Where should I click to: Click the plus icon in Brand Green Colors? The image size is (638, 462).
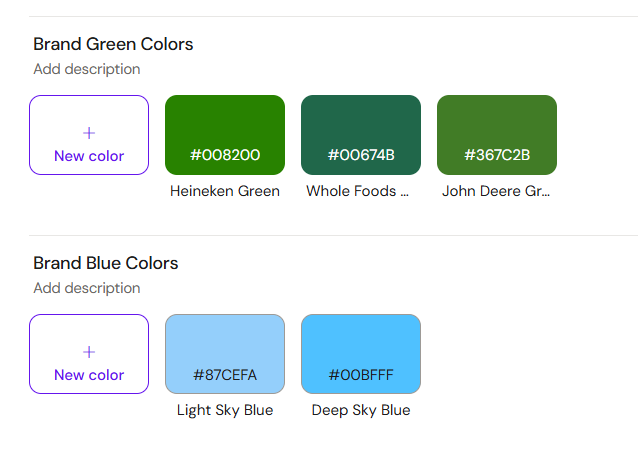(x=89, y=133)
